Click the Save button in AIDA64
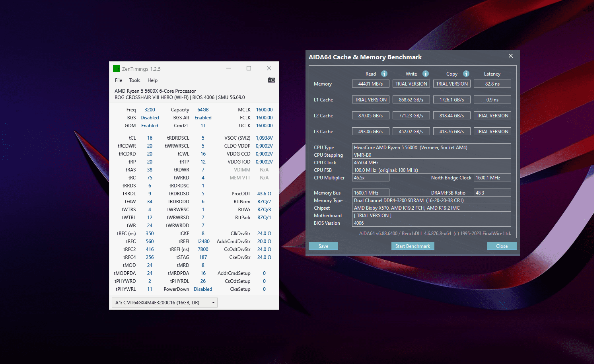 (x=323, y=246)
